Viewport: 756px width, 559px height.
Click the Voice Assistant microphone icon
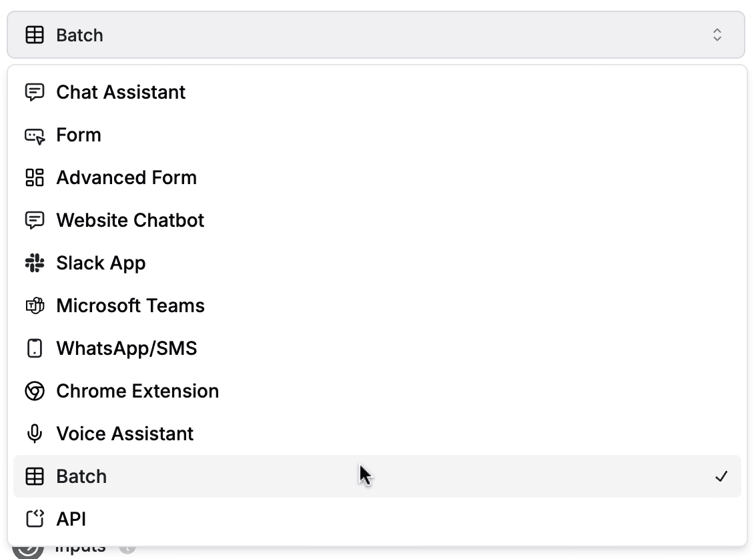point(35,433)
